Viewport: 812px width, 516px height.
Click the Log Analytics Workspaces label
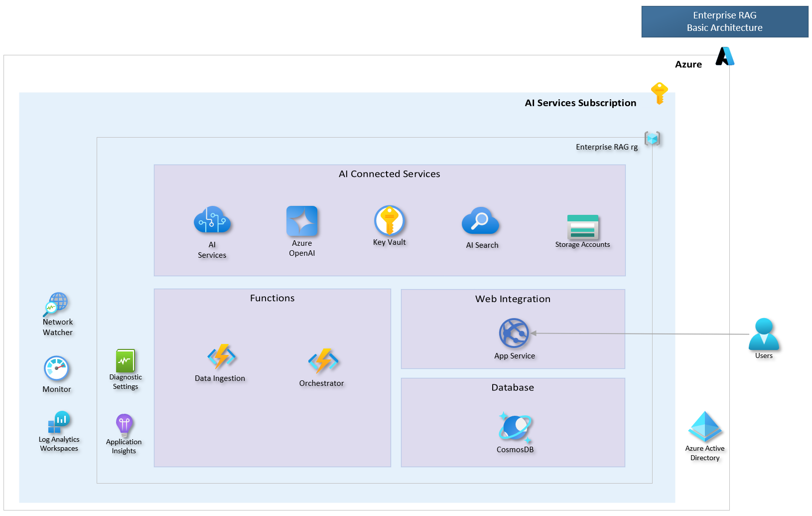[x=59, y=444]
